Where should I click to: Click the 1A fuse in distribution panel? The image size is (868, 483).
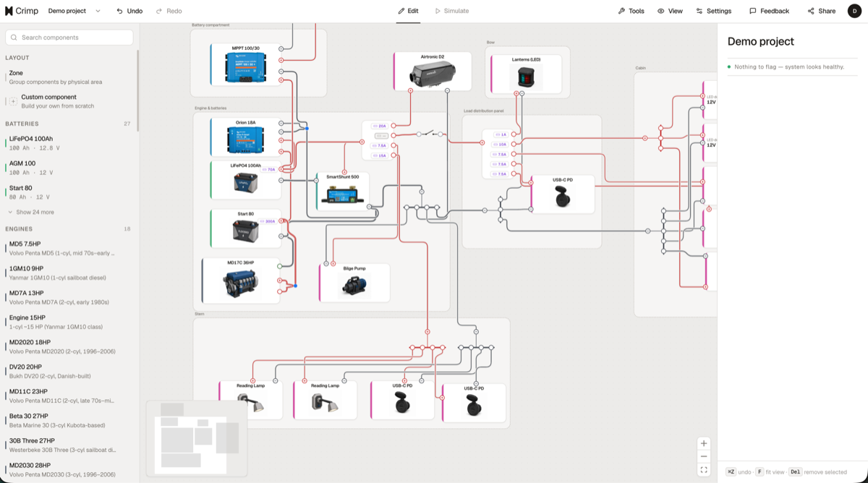pos(501,134)
